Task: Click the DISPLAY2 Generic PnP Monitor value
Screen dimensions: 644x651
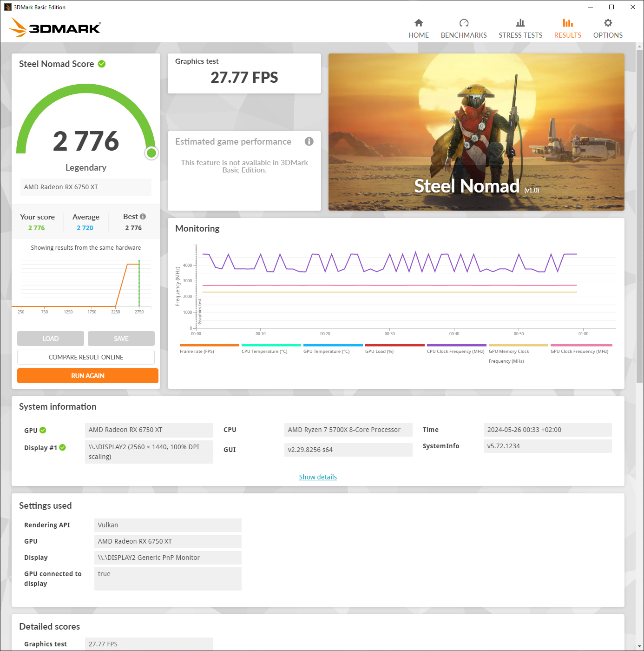Action: [168, 558]
